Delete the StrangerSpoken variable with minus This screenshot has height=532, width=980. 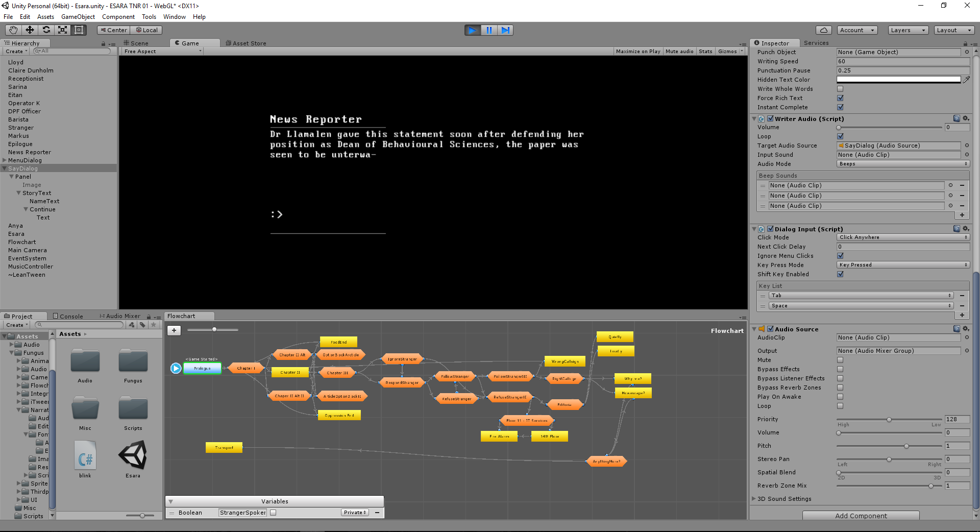click(377, 513)
